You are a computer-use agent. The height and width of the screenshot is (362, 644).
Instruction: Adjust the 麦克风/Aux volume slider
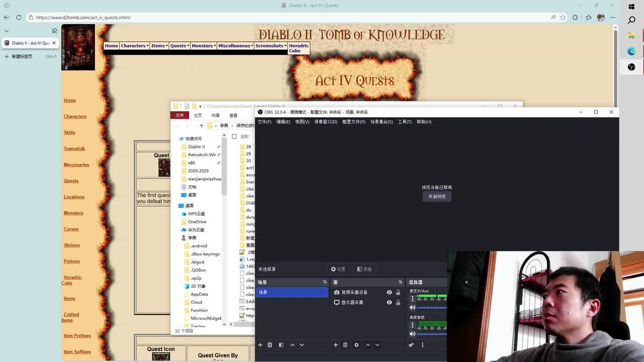coord(432,307)
